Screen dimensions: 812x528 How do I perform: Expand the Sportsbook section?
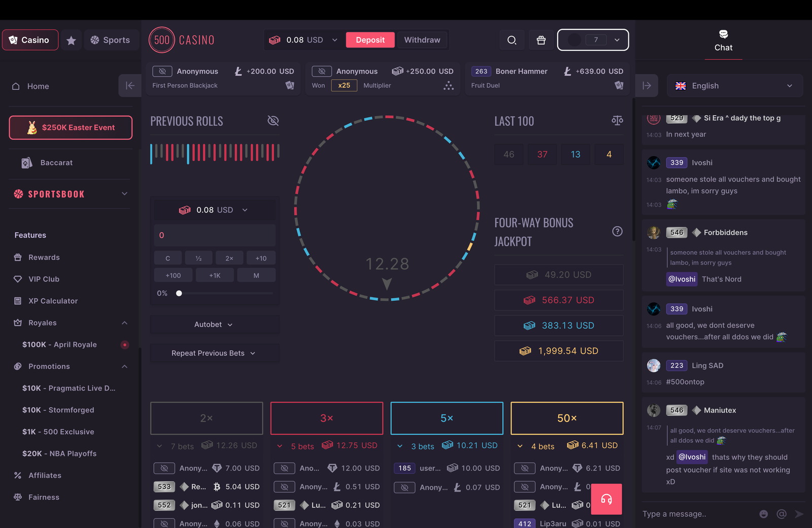pyautogui.click(x=124, y=194)
